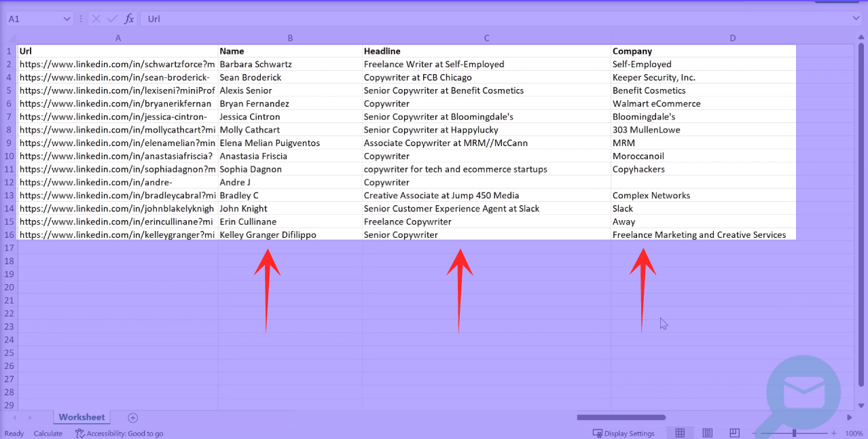Select Senior Customer Experience Agent at Slack
868x439 pixels.
486,209
